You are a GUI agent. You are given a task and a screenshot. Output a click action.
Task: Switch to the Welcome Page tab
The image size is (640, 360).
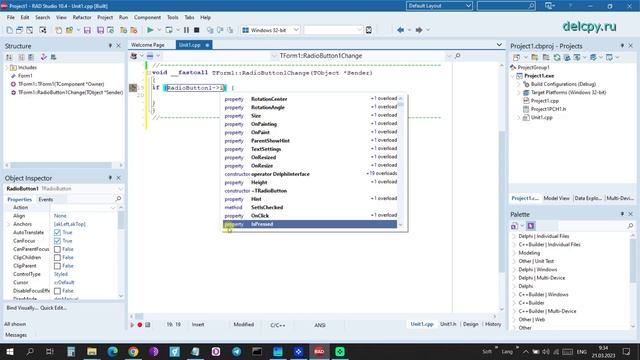(x=148, y=45)
